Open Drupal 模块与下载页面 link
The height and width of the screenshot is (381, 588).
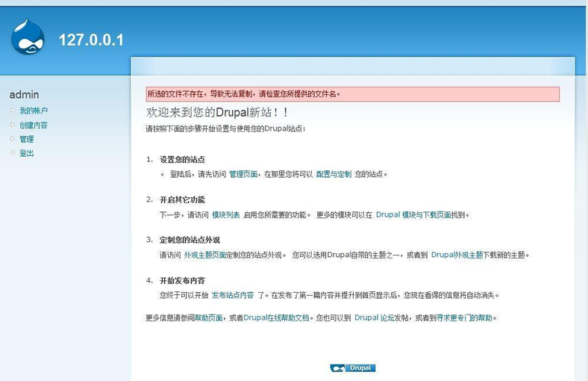[x=413, y=214]
